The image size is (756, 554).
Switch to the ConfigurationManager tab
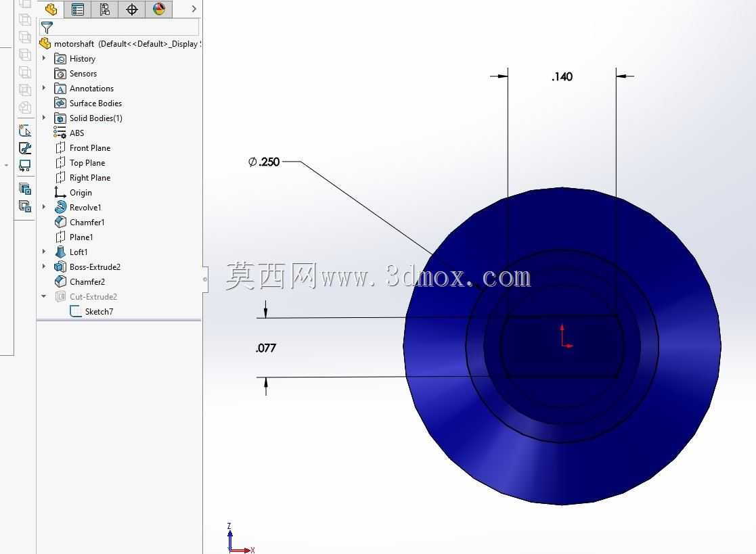point(105,9)
